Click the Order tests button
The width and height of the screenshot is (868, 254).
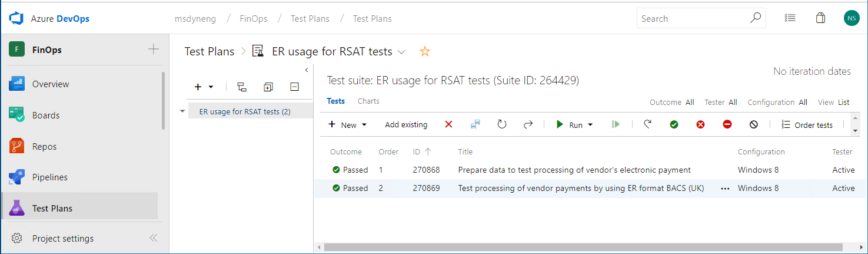coord(807,124)
